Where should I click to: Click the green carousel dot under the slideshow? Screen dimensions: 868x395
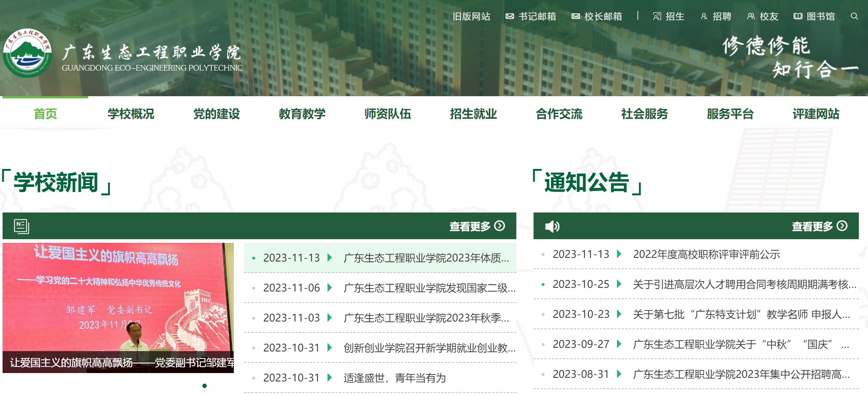[205, 385]
